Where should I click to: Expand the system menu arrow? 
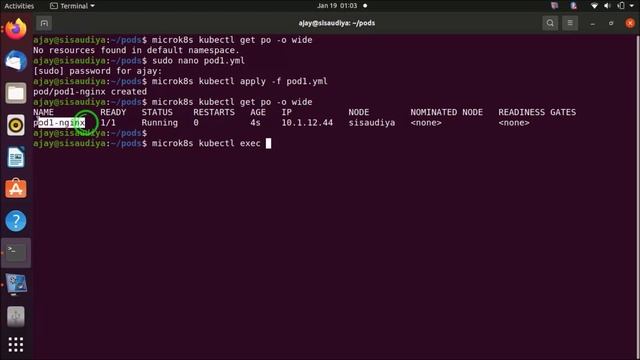click(632, 6)
